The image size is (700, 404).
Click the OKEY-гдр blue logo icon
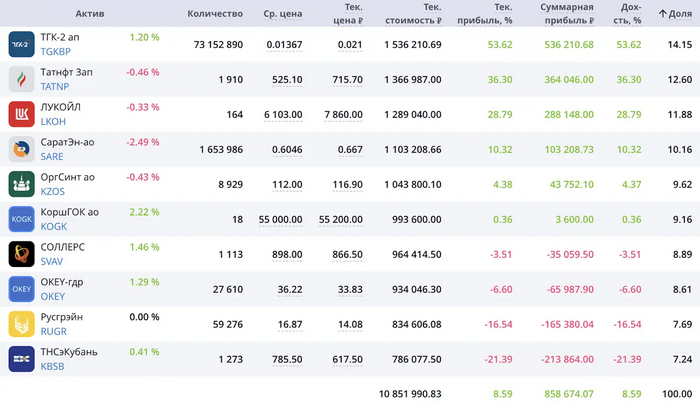click(x=22, y=289)
